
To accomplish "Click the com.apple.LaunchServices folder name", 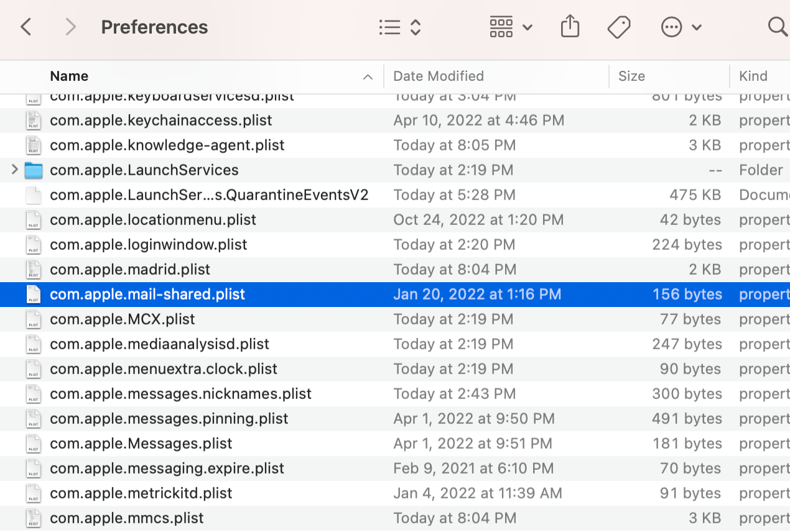I will [x=144, y=170].
